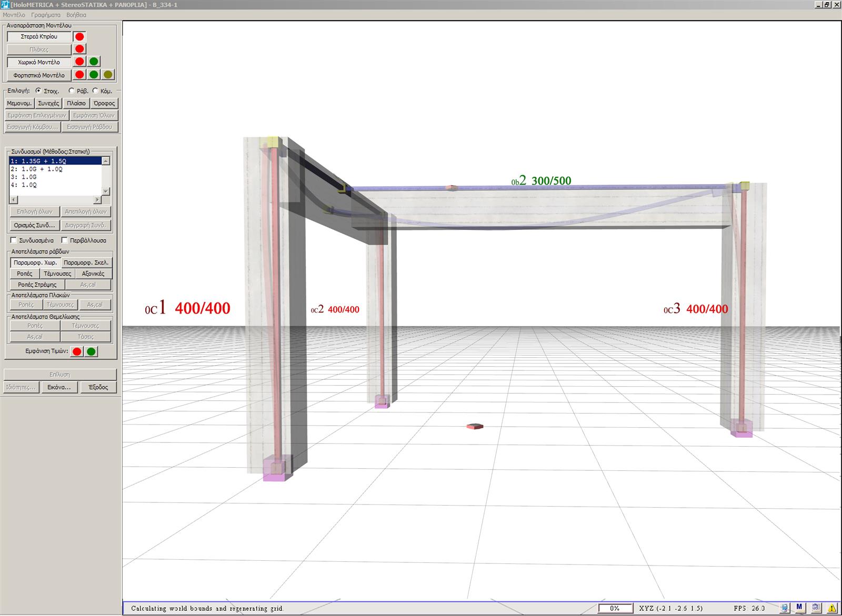Screen dimensions: 842x616
Task: Select the Ράβ. radio button
Action: point(72,91)
